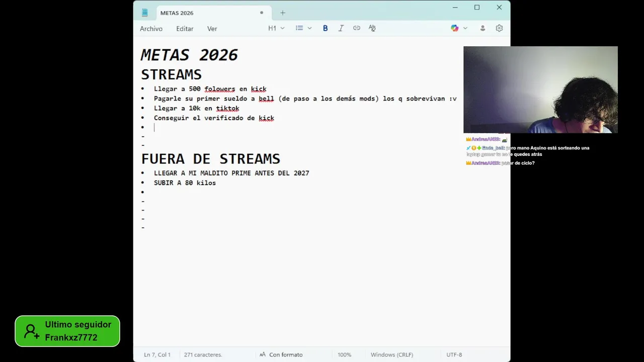Screen dimensions: 644x362
Task: Expand the Copilot dropdown arrow
Action: click(x=465, y=28)
